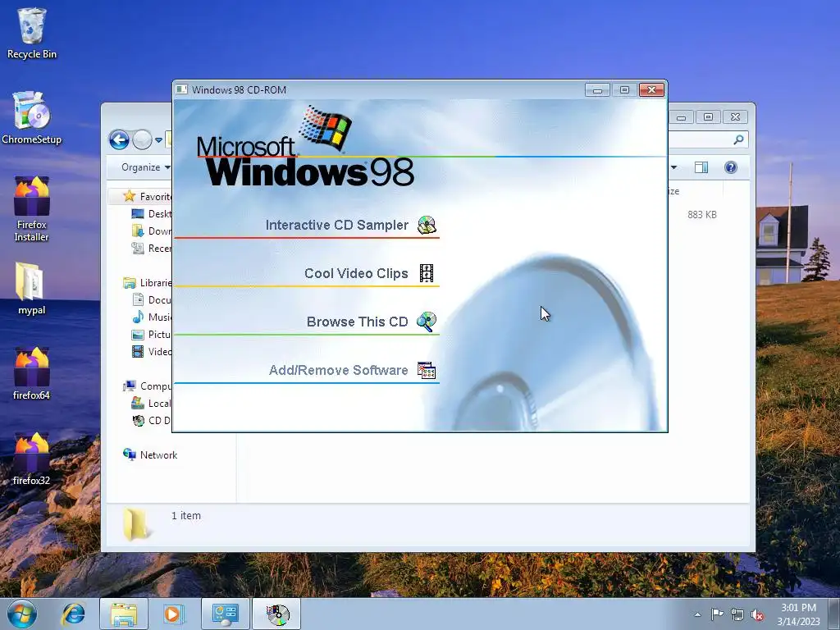Image resolution: width=840 pixels, height=630 pixels.
Task: Switch to the control panel taskbar button
Action: pos(225,614)
